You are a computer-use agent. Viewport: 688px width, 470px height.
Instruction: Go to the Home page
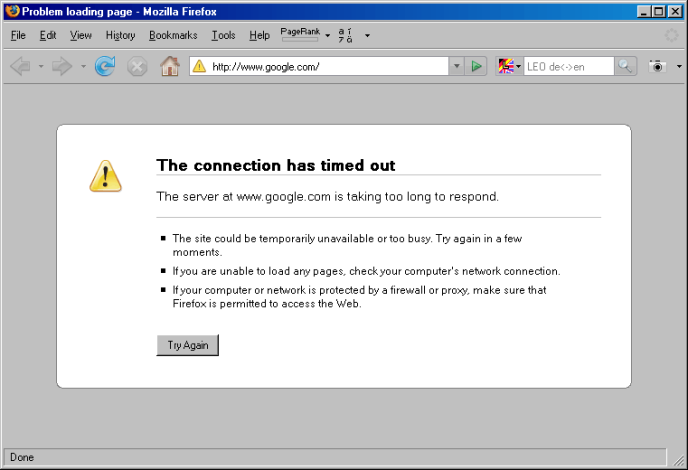point(170,66)
